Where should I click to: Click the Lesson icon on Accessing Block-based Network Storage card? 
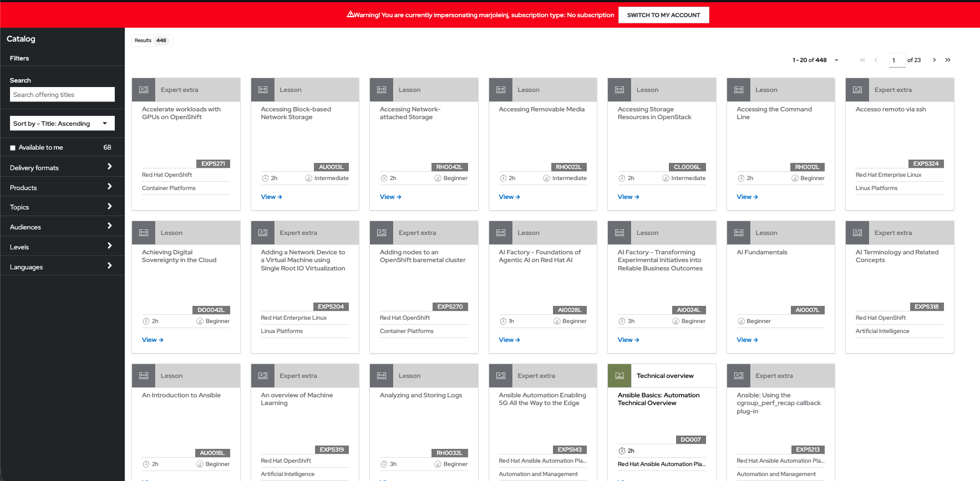coord(263,90)
